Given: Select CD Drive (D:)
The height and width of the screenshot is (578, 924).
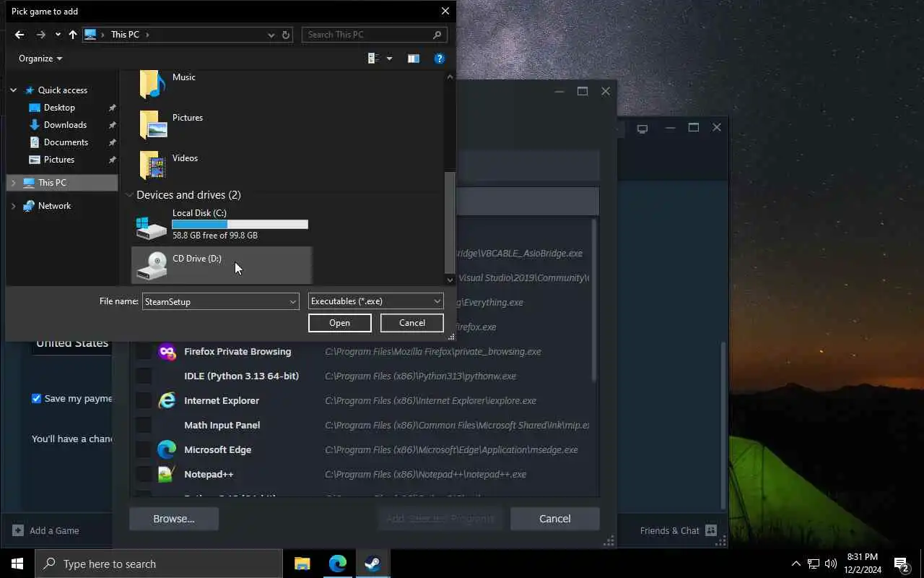Looking at the screenshot, I should coord(222,265).
